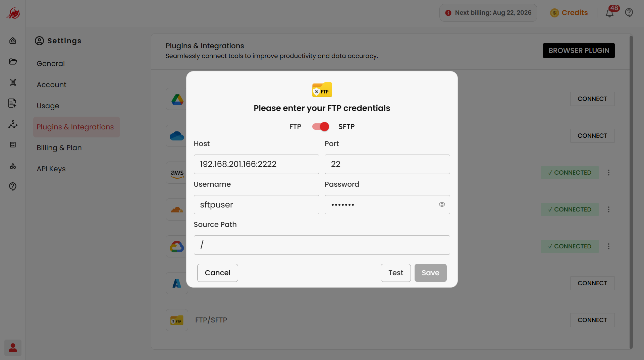Click CONNECTED status for Cloudflare
The image size is (644, 360).
[x=570, y=209]
